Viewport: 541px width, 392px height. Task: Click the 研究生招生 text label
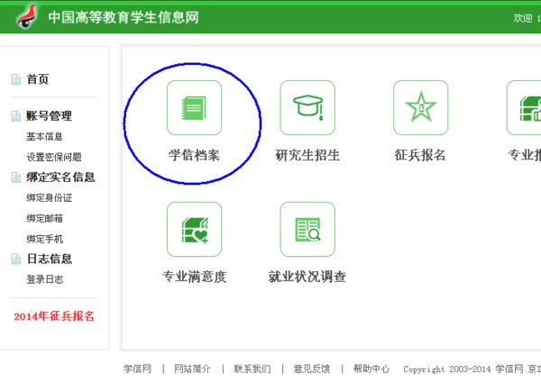click(x=307, y=155)
